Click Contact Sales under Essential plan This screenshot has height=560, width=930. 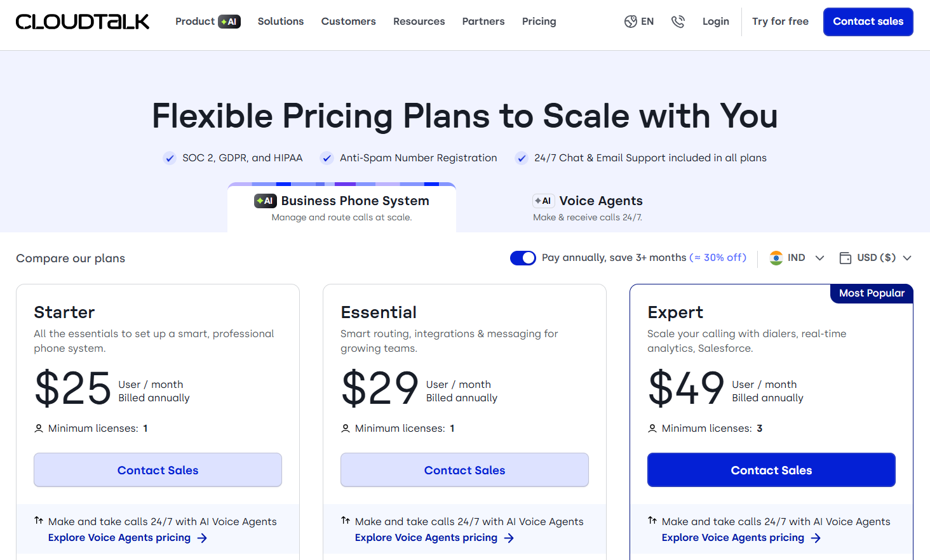464,470
